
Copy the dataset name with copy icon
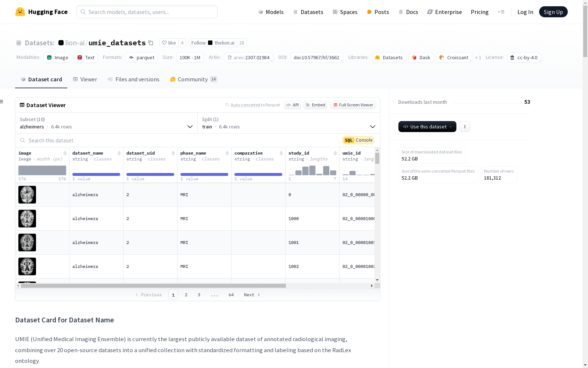pyautogui.click(x=151, y=43)
